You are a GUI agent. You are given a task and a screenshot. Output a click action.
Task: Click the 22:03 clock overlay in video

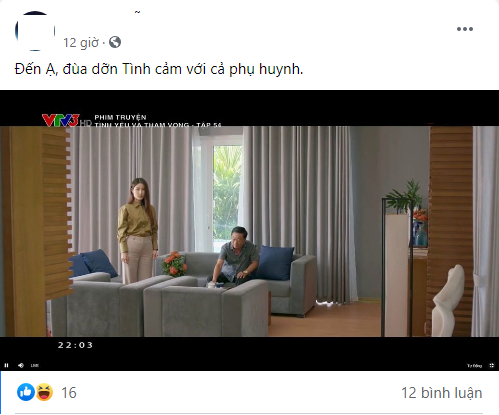pos(75,345)
